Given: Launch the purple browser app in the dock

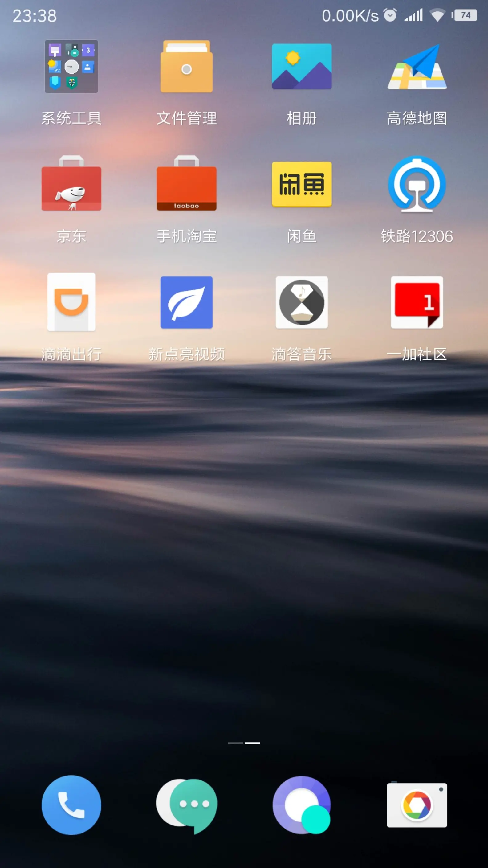Looking at the screenshot, I should pyautogui.click(x=302, y=805).
